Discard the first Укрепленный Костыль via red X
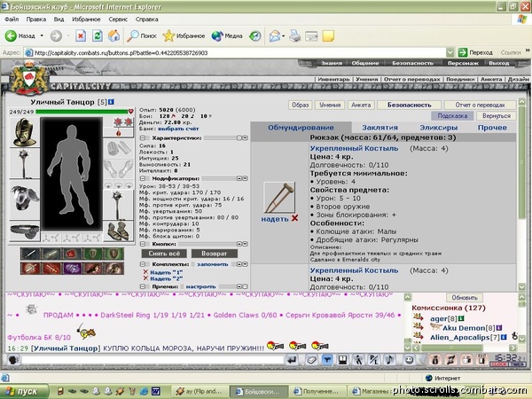 click(294, 218)
